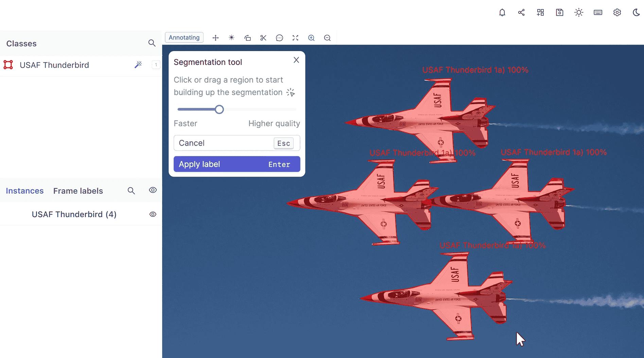Zoom out on the canvas
The height and width of the screenshot is (358, 644).
(327, 38)
